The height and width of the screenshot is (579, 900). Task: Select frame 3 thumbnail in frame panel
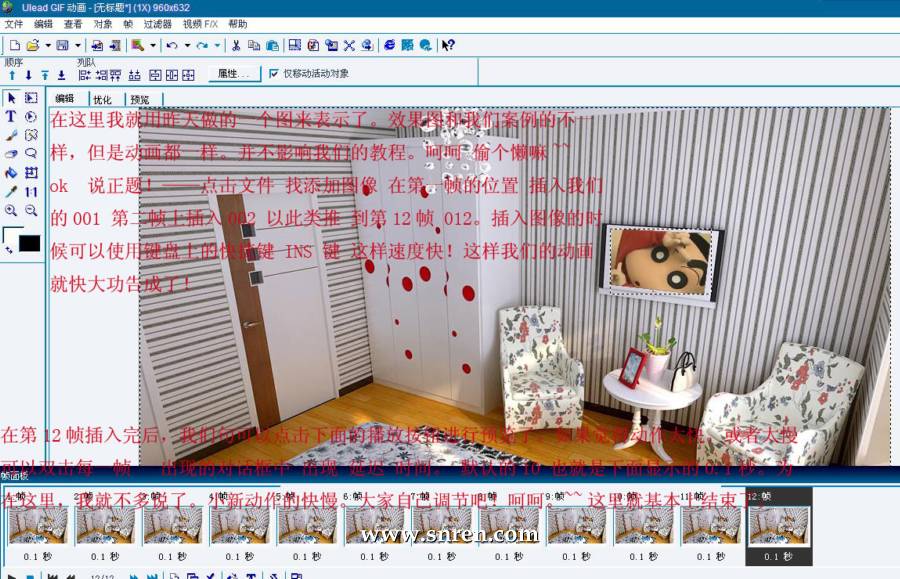coord(172,525)
